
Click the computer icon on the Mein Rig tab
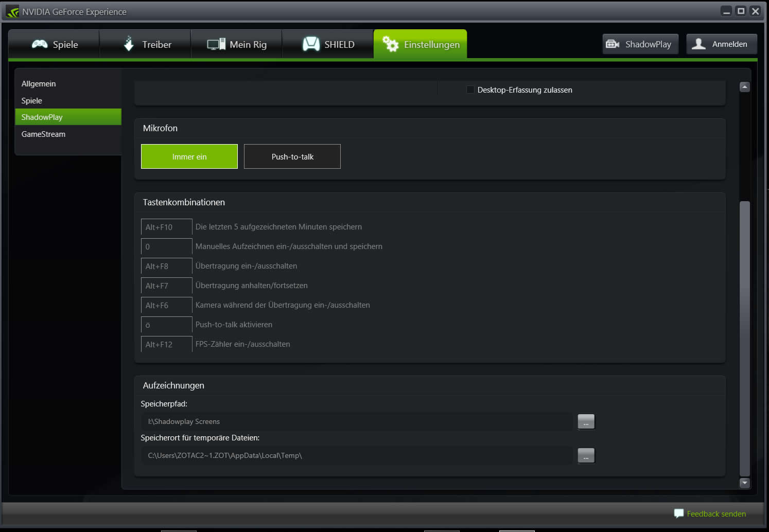[x=216, y=44]
